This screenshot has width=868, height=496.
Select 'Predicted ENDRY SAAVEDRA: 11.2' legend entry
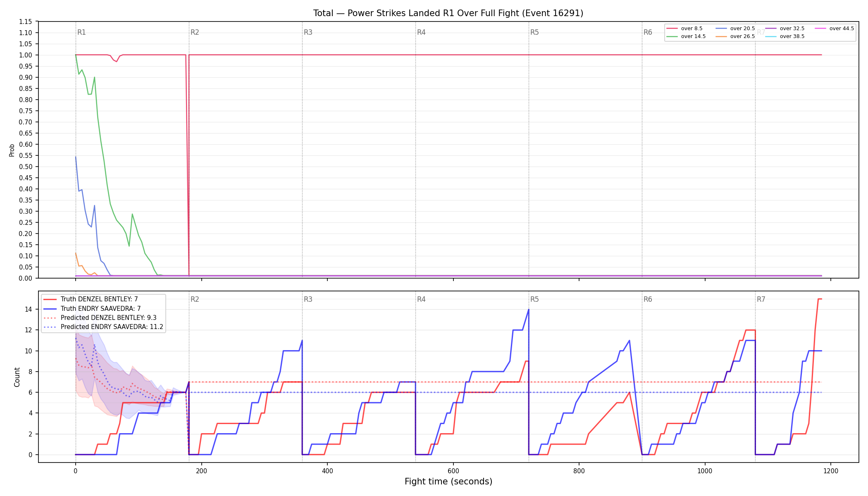103,327
